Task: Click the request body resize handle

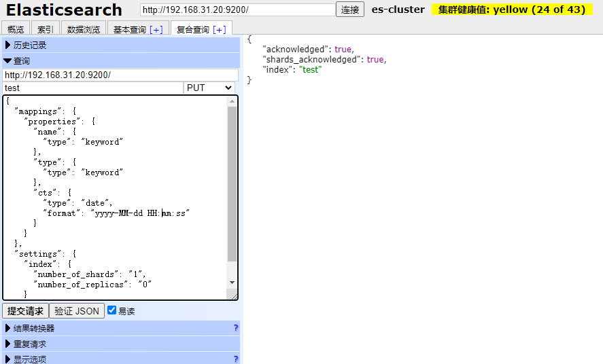Action: [x=235, y=296]
